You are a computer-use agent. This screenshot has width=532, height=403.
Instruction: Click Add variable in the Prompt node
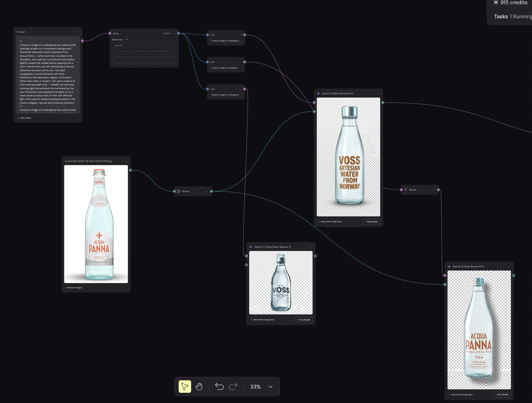pyautogui.click(x=24, y=118)
